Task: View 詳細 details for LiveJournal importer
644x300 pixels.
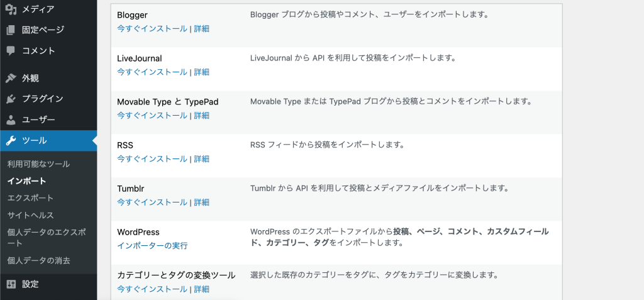Action: pos(202,72)
